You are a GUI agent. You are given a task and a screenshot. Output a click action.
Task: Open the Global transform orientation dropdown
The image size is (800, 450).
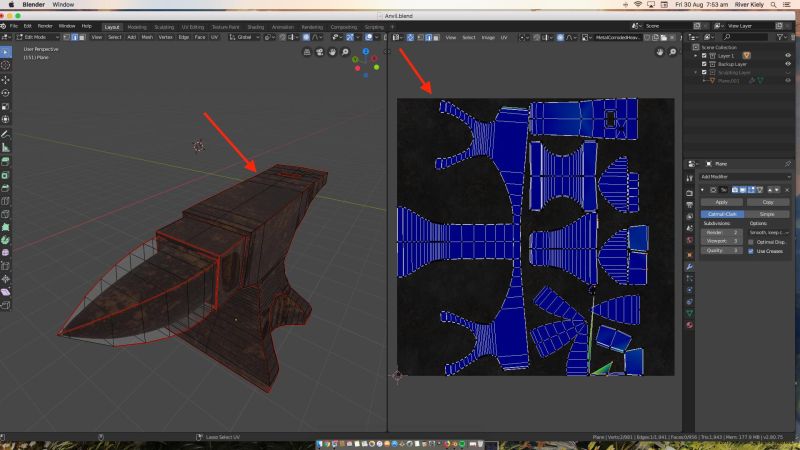244,37
